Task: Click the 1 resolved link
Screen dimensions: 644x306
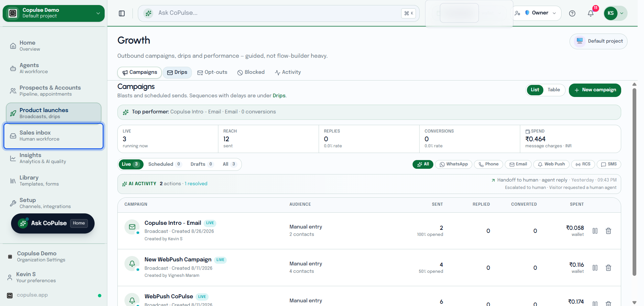Action: 196,184
